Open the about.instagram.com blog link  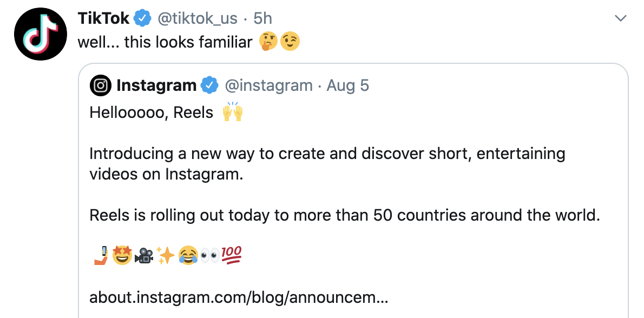(238, 297)
